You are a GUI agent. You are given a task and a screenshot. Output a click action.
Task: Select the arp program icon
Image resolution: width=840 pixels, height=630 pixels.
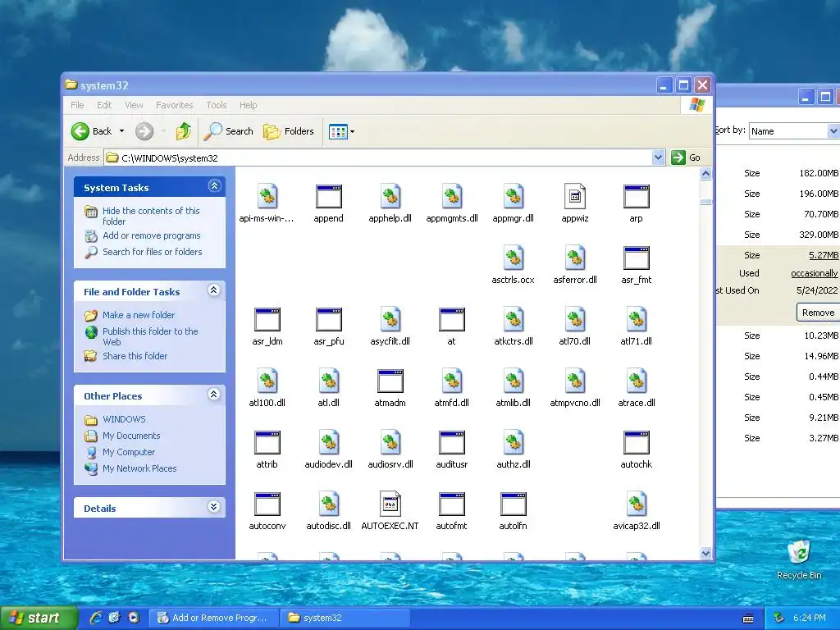637,203
